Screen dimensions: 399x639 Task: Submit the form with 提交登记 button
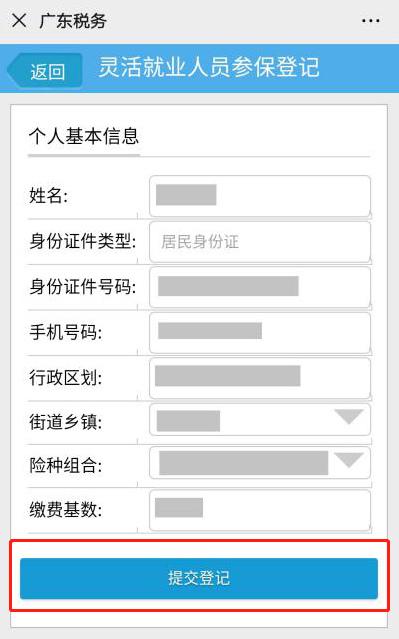point(199,578)
